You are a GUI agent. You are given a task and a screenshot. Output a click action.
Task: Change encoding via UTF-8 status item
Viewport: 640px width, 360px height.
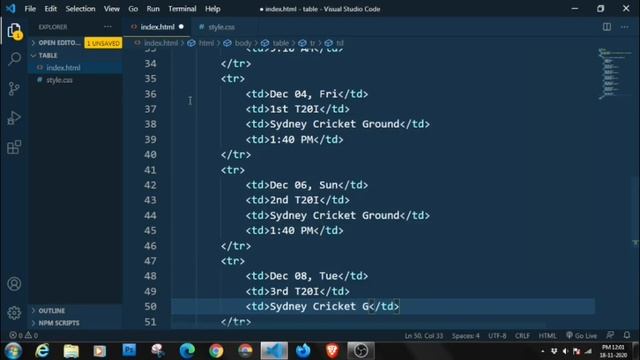coord(497,336)
